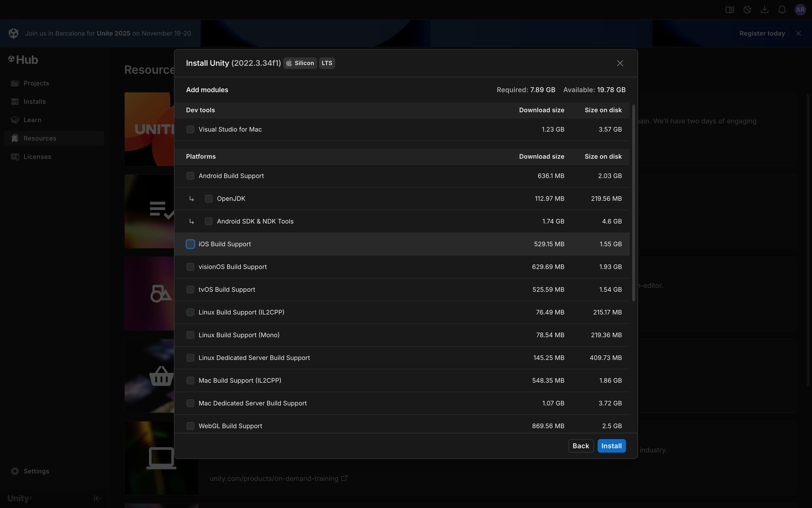This screenshot has width=812, height=508.
Task: Check Android Build Support module
Action: pyautogui.click(x=190, y=176)
